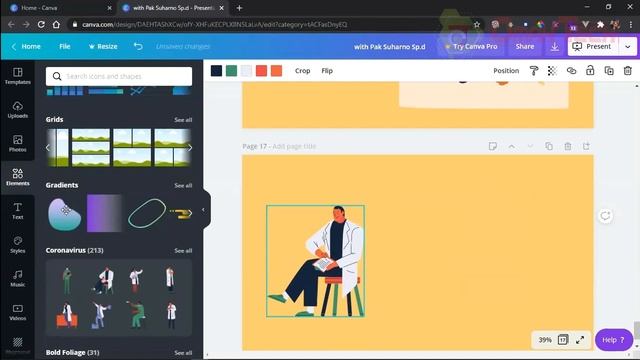Image resolution: width=640 pixels, height=360 pixels.
Task: Open the Elements panel
Action: [x=18, y=178]
